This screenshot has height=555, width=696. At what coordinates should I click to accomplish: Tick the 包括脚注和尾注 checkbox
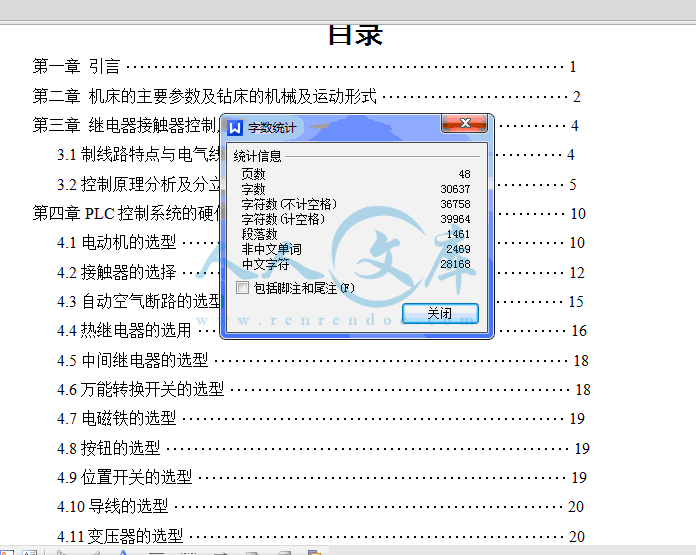point(242,288)
